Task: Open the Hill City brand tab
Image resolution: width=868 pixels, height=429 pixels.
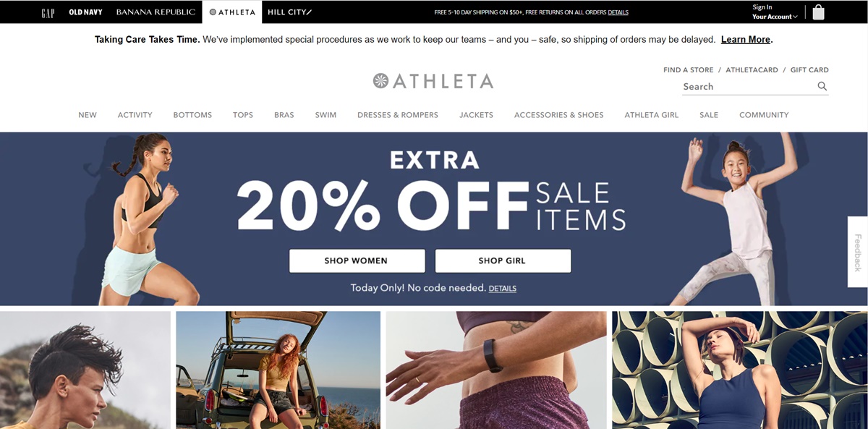Action: coord(290,12)
